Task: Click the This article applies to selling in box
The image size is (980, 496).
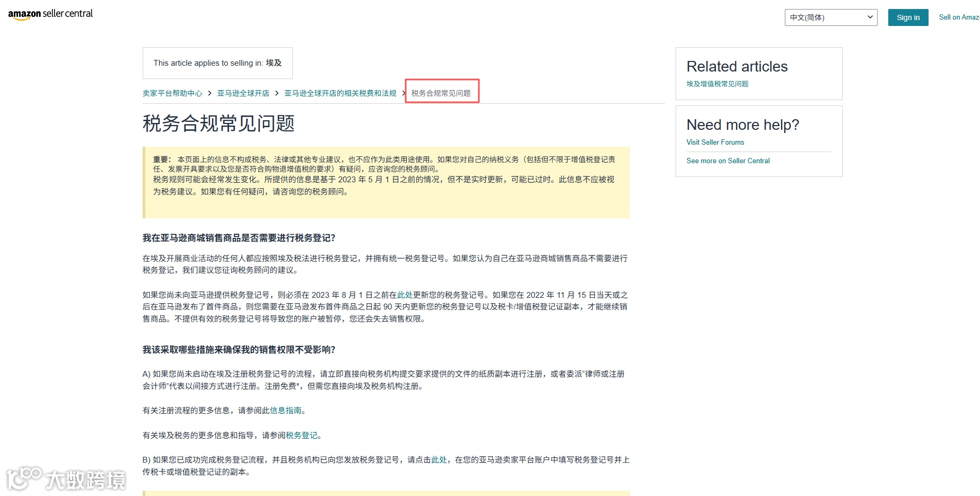Action: click(x=217, y=63)
